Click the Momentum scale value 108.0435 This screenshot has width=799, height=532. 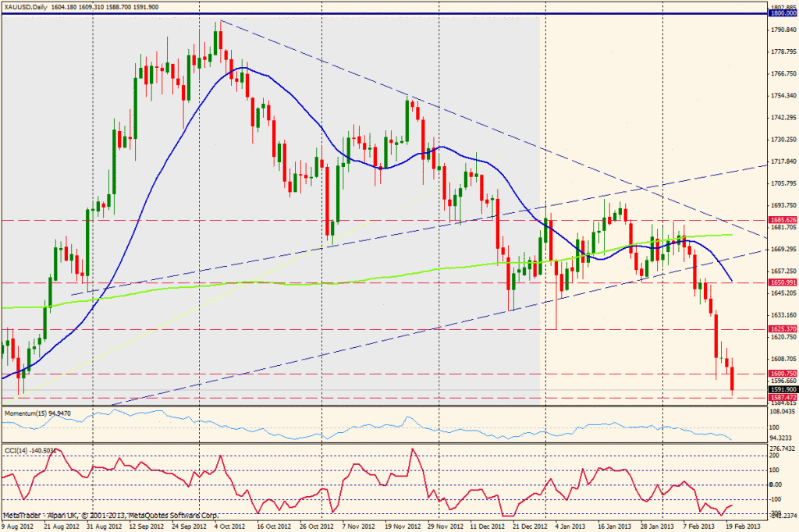780,410
